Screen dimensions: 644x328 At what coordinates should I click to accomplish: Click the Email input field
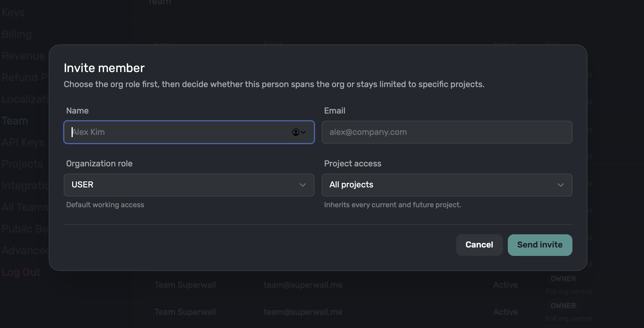coord(447,132)
